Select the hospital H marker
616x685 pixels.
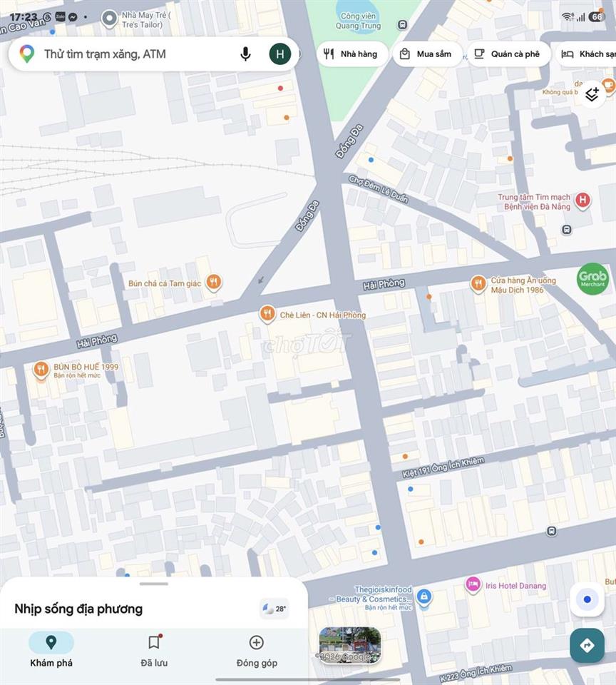tap(582, 201)
